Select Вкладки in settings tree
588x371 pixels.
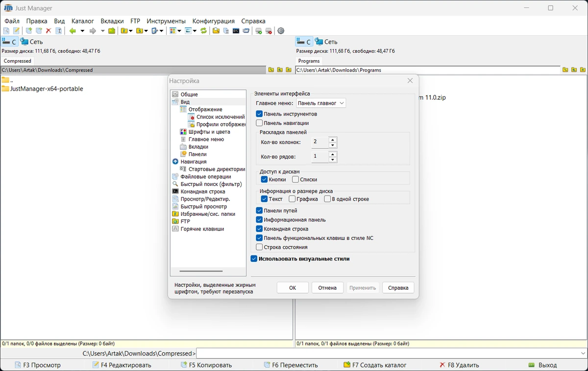coord(198,147)
